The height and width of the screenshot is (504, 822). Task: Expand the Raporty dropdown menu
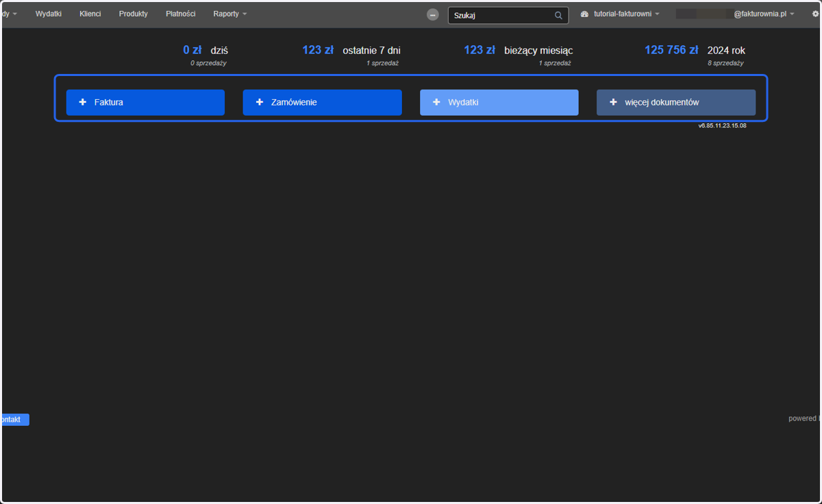pyautogui.click(x=230, y=14)
